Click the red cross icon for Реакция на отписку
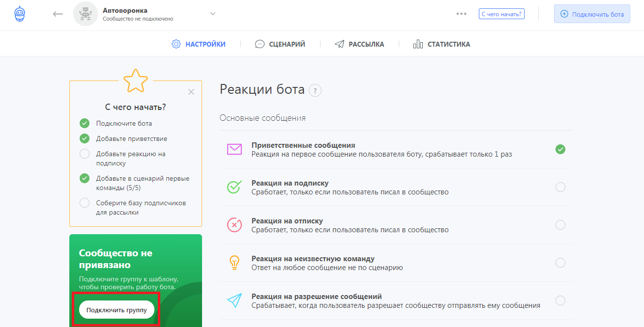 tap(235, 224)
